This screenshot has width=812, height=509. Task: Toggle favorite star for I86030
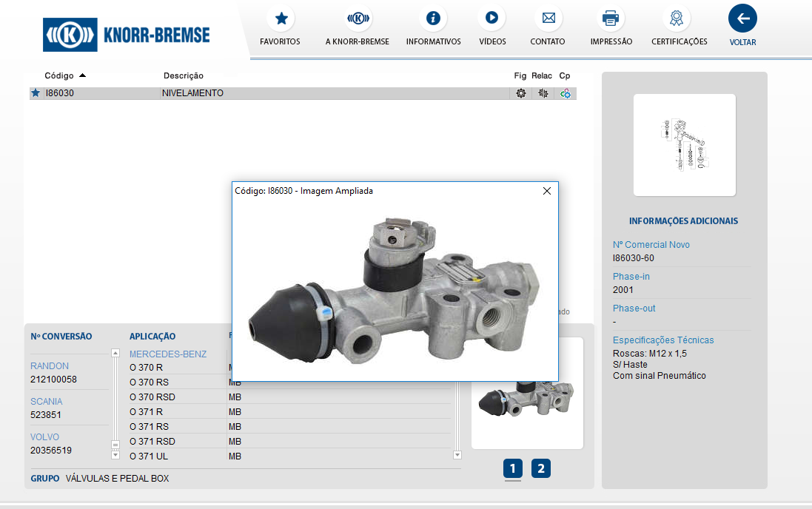(x=36, y=93)
